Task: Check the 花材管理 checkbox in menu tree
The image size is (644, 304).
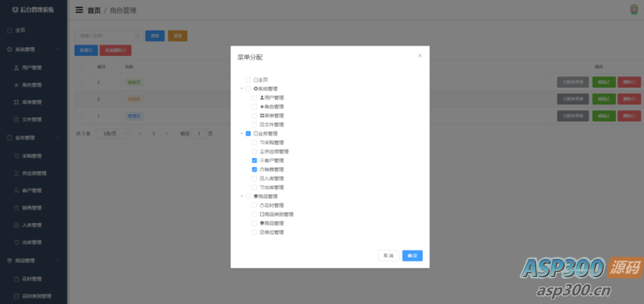Action: coord(255,205)
